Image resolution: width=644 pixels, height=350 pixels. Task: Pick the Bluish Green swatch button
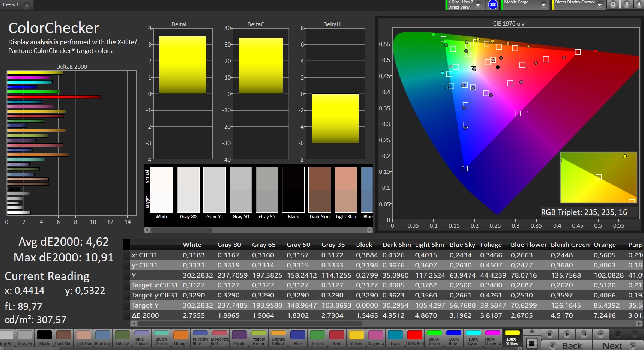coord(161,338)
